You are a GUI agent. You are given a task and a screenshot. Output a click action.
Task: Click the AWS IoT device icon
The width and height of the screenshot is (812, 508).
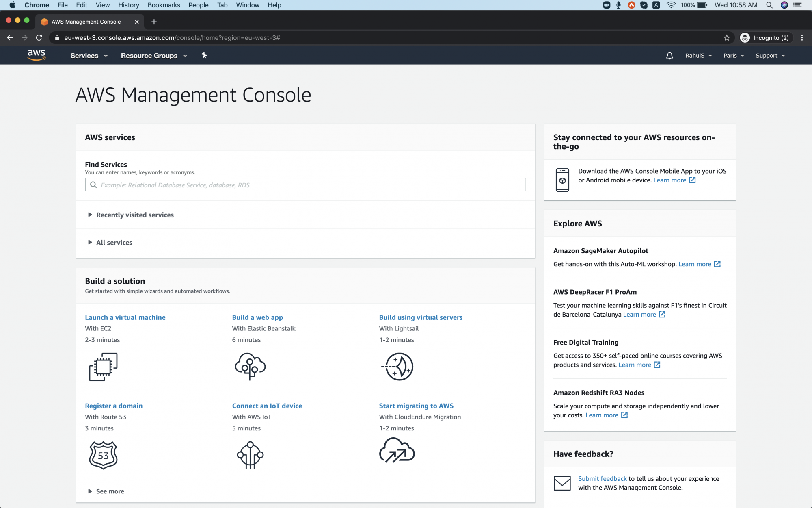click(250, 455)
